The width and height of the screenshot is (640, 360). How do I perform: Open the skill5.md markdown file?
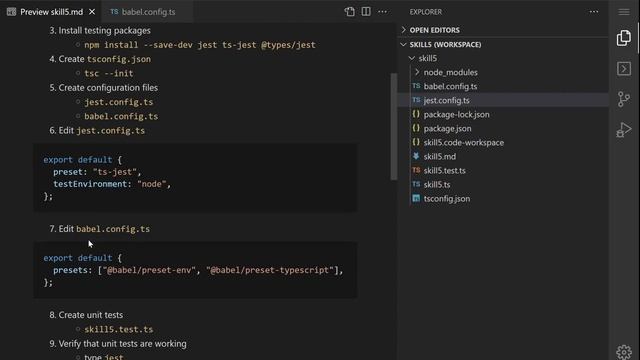[x=503, y=156]
